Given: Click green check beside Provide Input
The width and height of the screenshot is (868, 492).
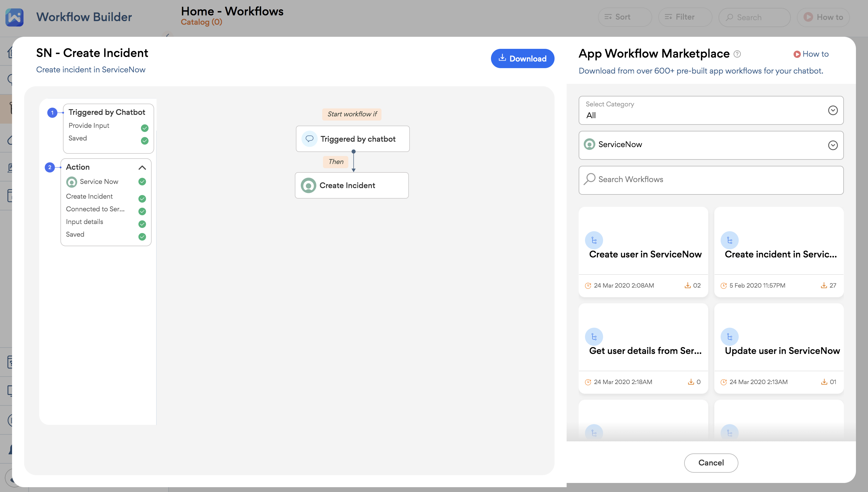Looking at the screenshot, I should (x=145, y=128).
